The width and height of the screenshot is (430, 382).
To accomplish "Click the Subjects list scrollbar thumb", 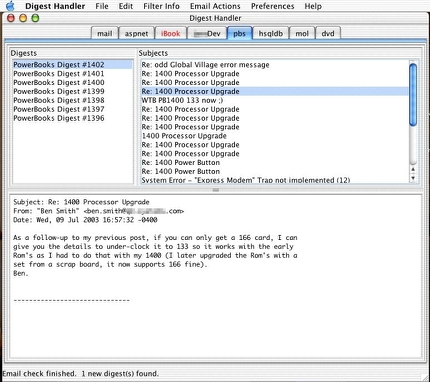I will pos(413,95).
